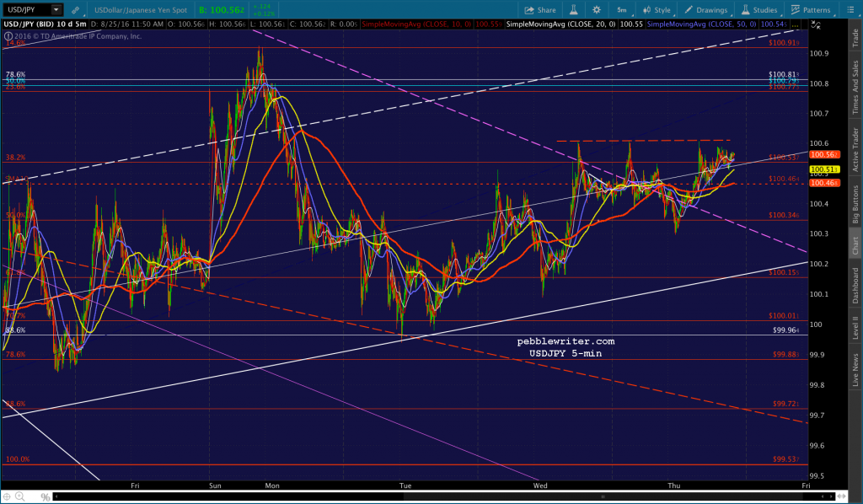Click the zoom magnifier icon at bottom
The width and height of the screenshot is (863, 504).
click(20, 497)
